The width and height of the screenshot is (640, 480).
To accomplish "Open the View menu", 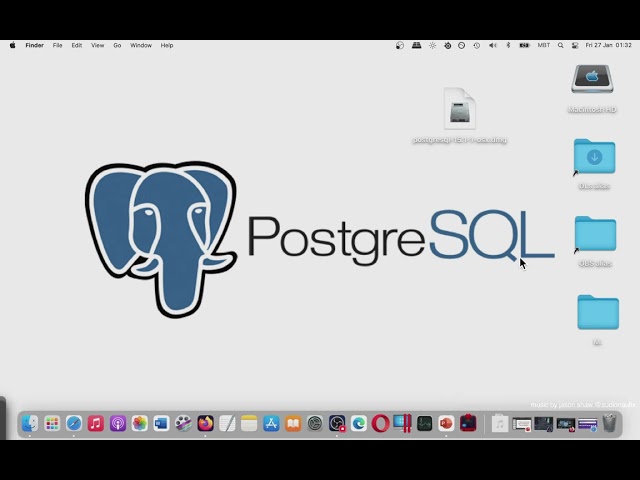I will click(x=98, y=45).
